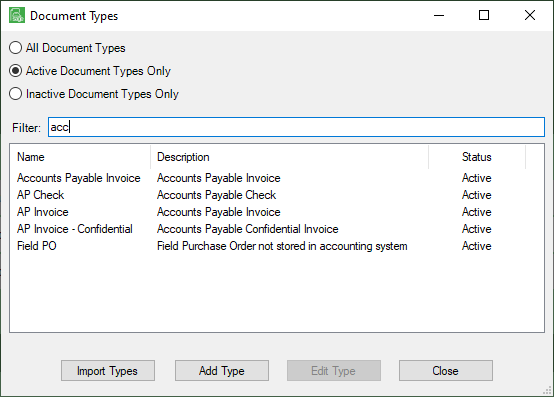The width and height of the screenshot is (554, 397).
Task: Click the Accounts Payable Confidential Invoice description
Action: click(x=248, y=229)
